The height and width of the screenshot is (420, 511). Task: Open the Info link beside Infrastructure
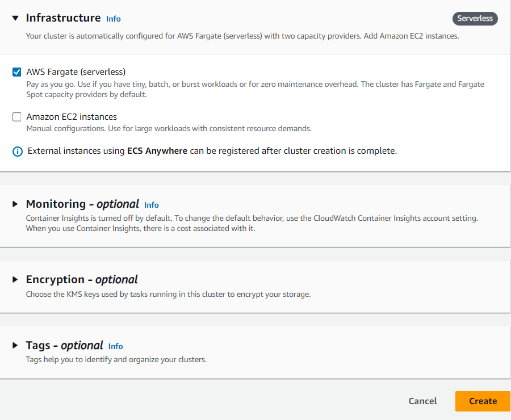114,19
